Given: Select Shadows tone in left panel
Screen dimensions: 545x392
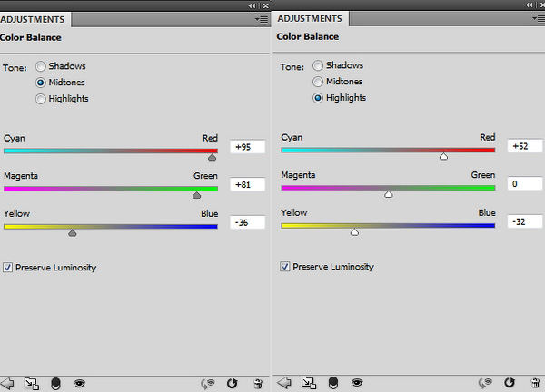Looking at the screenshot, I should (x=41, y=66).
